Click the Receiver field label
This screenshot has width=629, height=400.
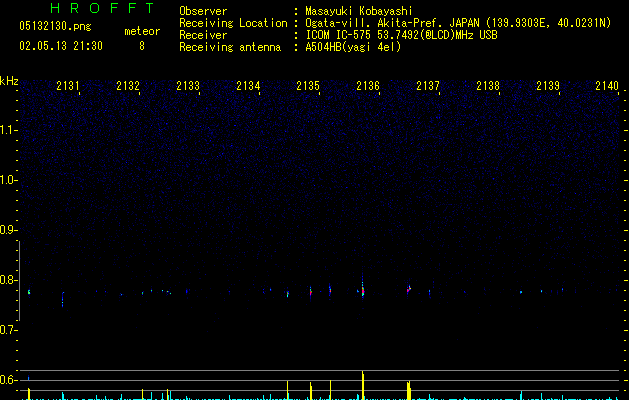(203, 35)
